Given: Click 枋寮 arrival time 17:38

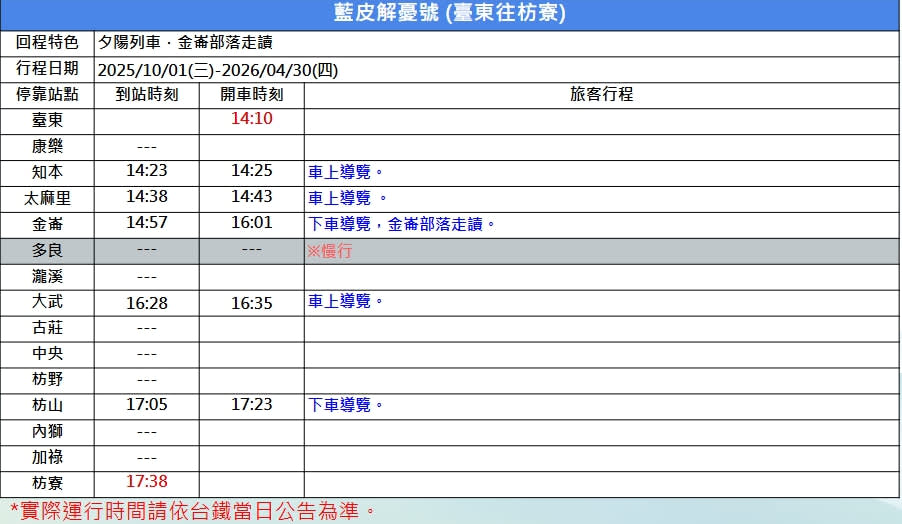Looking at the screenshot, I should coord(146,482).
